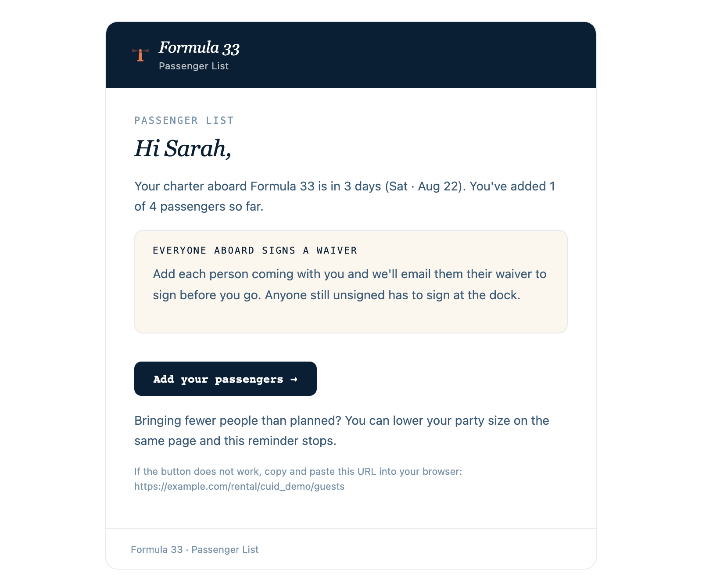
Task: Click the button-not-working fallback instruction text
Action: [298, 471]
